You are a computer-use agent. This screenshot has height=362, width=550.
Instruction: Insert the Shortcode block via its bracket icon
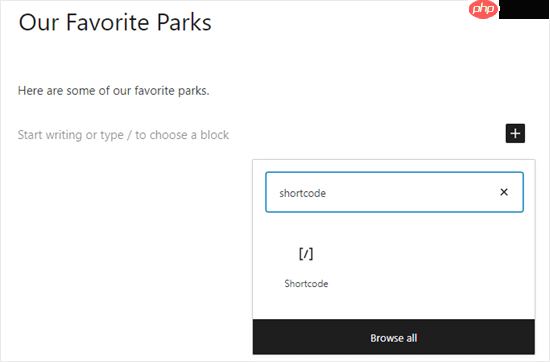tap(306, 254)
